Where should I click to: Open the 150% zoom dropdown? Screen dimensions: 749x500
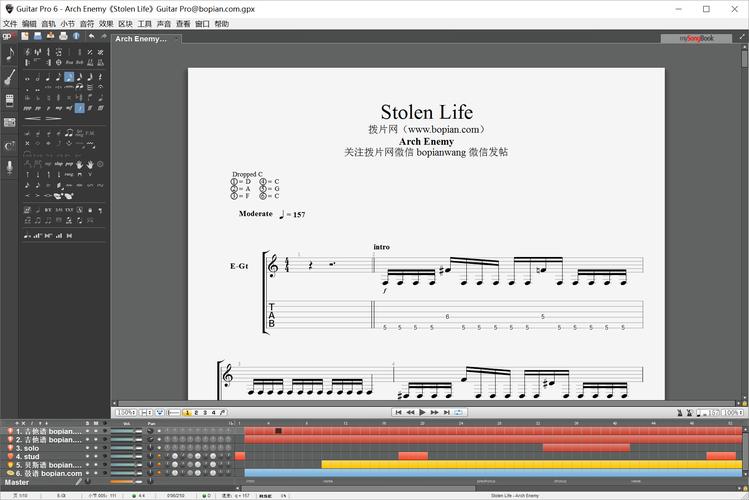(x=126, y=413)
